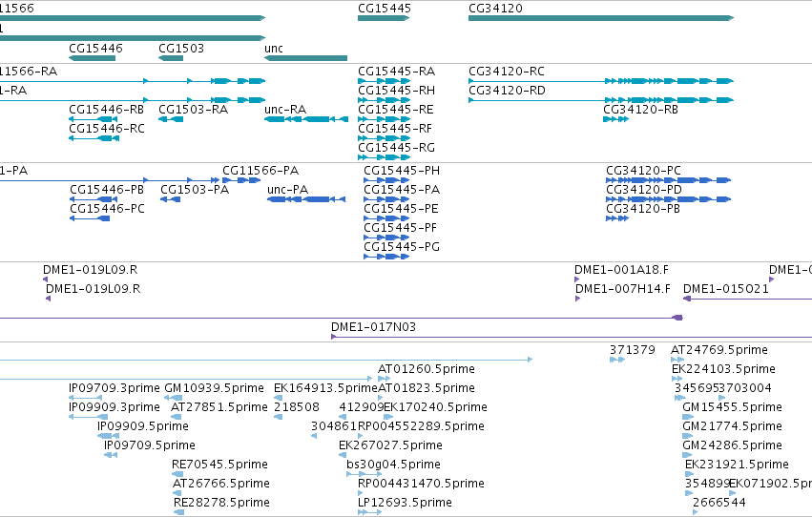Select protein CG34120-PC label
This screenshot has height=517, width=812.
pyautogui.click(x=643, y=171)
